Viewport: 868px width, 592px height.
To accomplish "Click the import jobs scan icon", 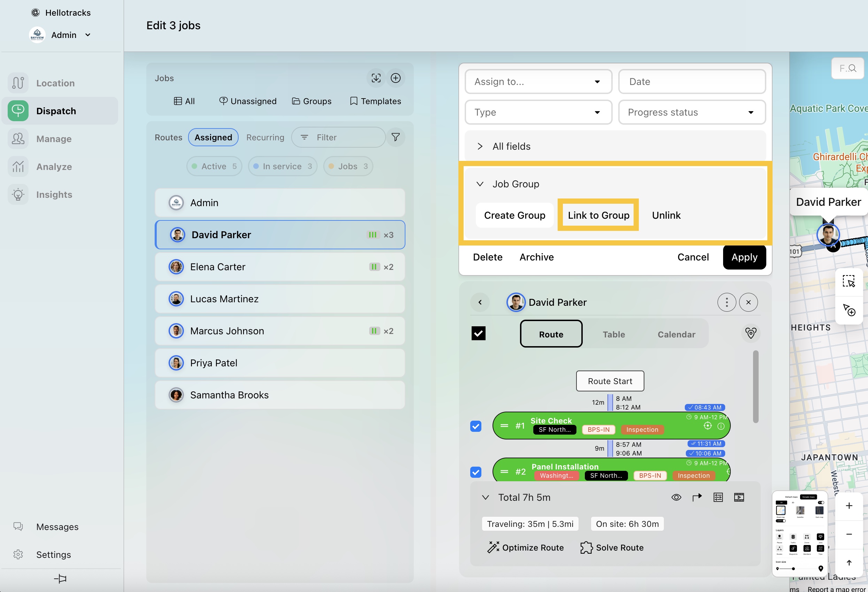I will tap(376, 78).
